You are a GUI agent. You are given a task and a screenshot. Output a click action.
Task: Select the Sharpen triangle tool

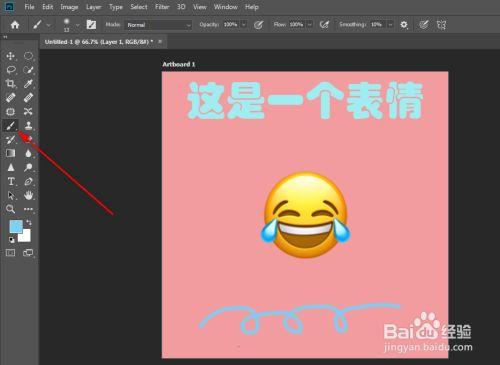point(10,167)
